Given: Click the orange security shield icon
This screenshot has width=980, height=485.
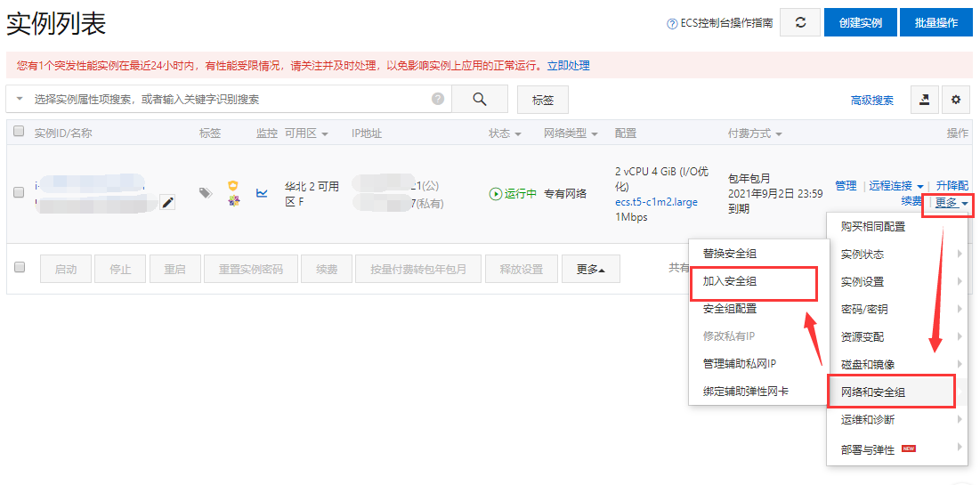Looking at the screenshot, I should coord(233,186).
